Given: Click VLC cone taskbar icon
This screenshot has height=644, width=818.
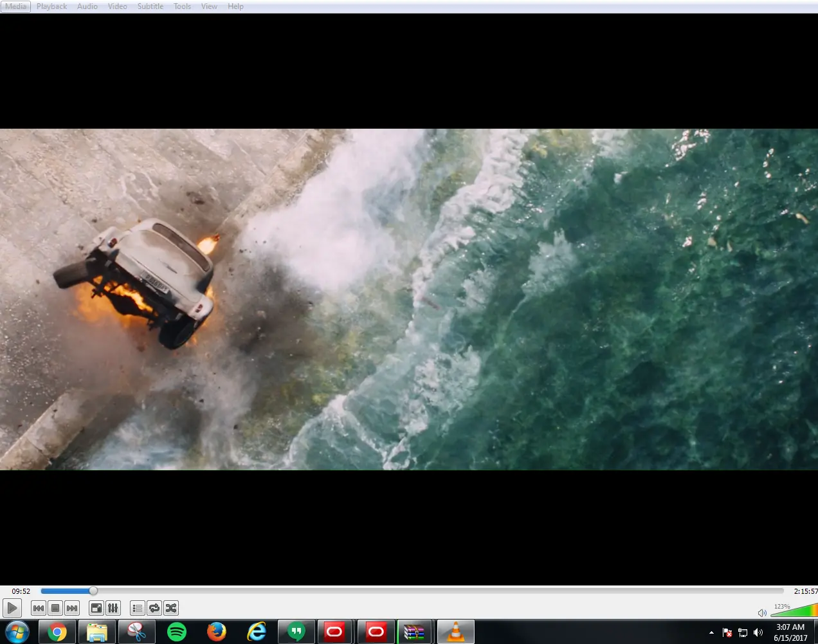Looking at the screenshot, I should (455, 632).
